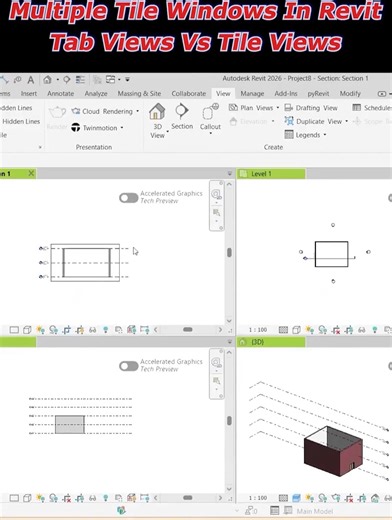This screenshot has height=520, width=392.
Task: Click Switch Windows icon in Quick Access Toolbar
Action: [x=110, y=79]
